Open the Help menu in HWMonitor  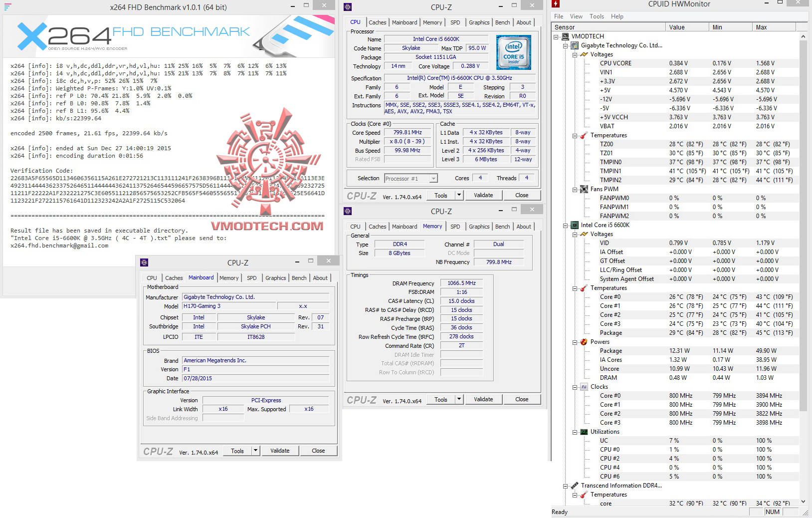pyautogui.click(x=617, y=16)
